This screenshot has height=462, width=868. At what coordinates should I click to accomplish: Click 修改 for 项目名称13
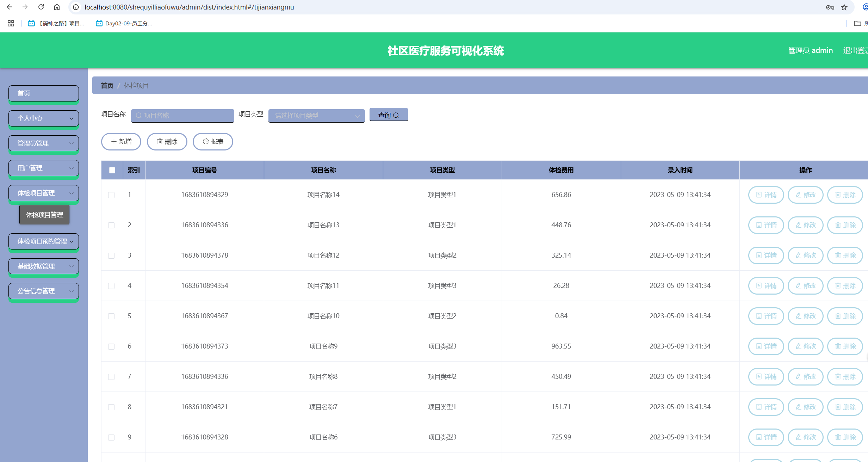coord(806,225)
